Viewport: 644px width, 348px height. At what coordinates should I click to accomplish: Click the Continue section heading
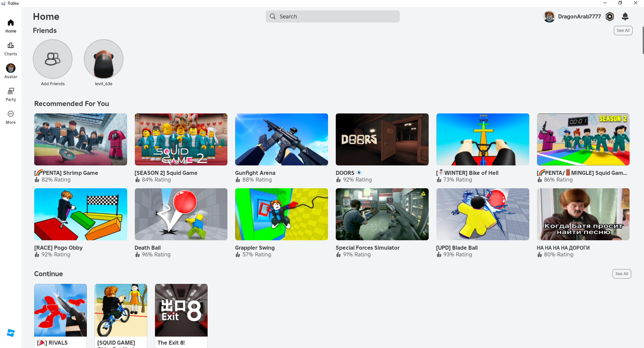(x=49, y=274)
